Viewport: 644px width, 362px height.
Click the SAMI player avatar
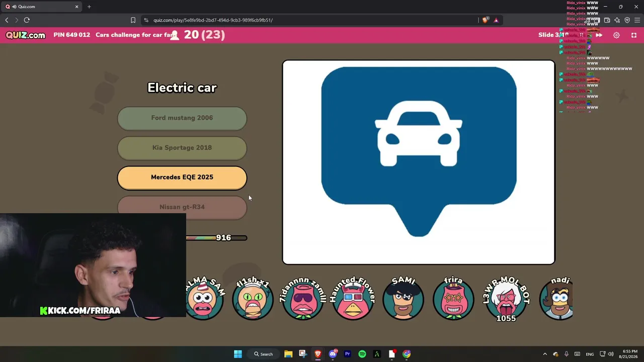pos(403,298)
